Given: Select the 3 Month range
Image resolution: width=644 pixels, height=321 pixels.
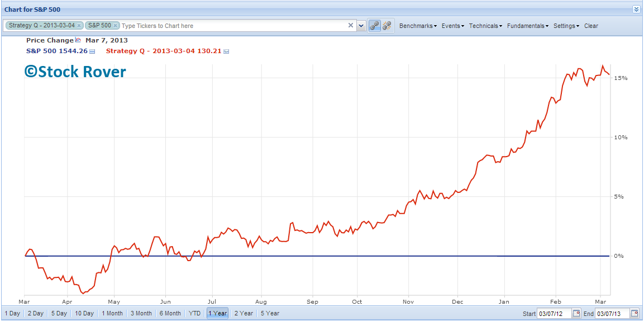Looking at the screenshot, I should pos(141,313).
